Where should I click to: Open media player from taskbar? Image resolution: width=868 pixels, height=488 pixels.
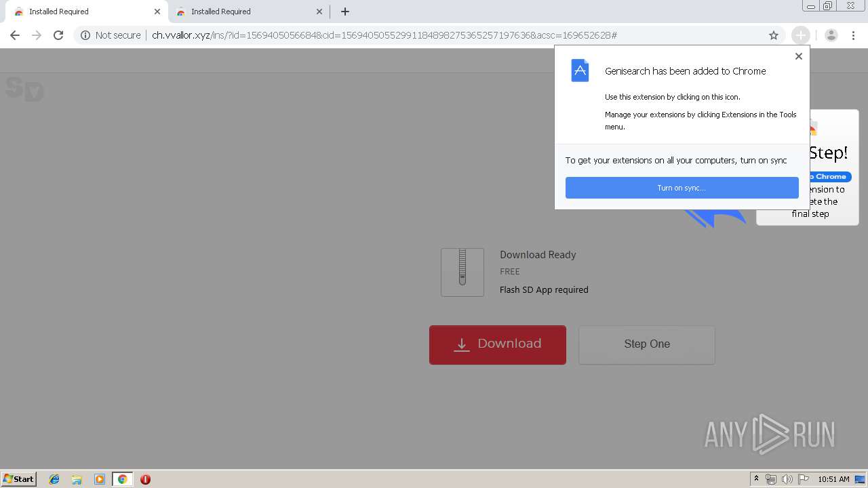click(x=100, y=479)
